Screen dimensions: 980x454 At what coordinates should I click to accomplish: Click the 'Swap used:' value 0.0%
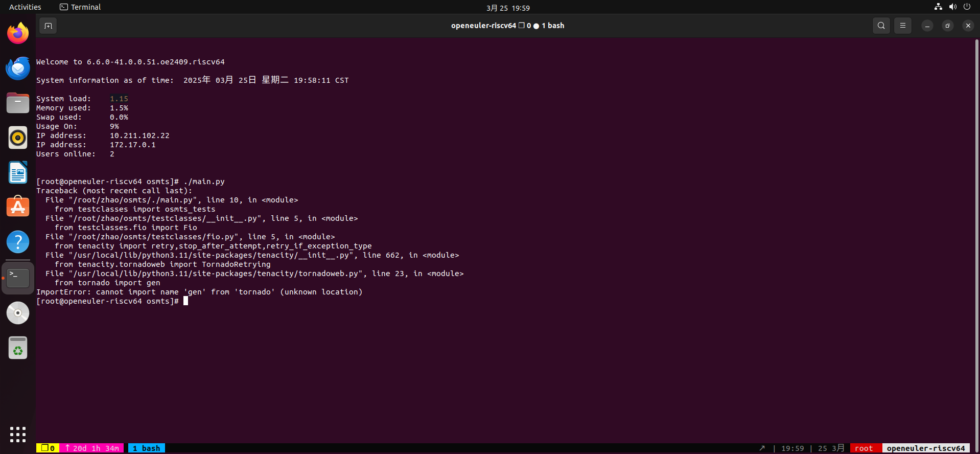coord(119,117)
